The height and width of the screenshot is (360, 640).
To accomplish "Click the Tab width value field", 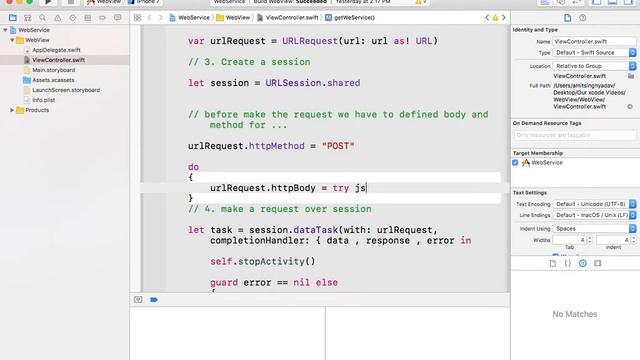I will click(x=570, y=240).
